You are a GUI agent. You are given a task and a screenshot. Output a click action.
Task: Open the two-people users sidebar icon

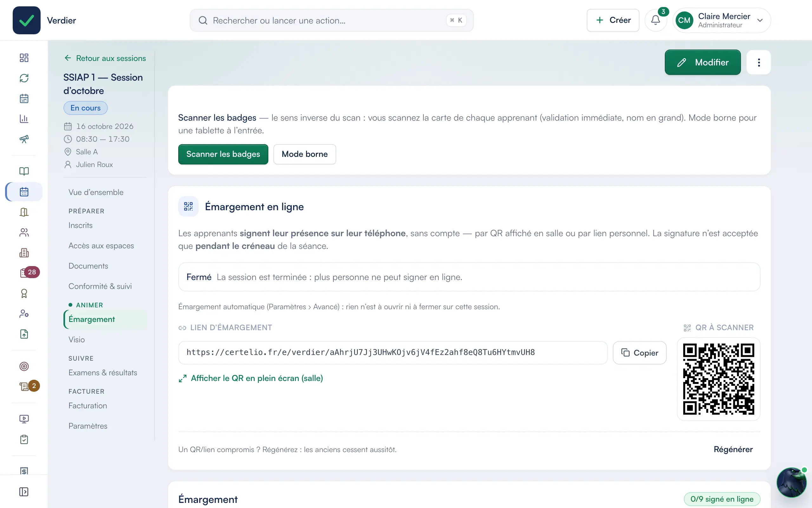(x=24, y=232)
